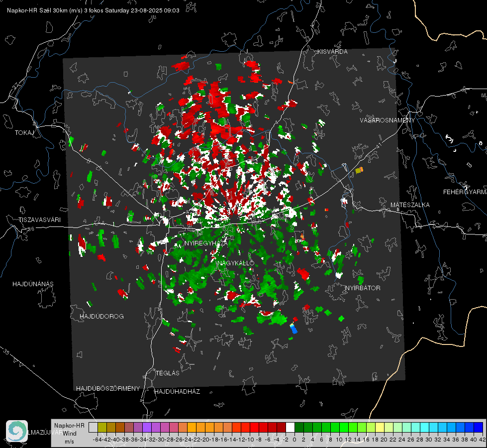Image resolution: width=487 pixels, height=448 pixels.
Task: Click road number 36 near Tiszavasvári
Action: 31,229
